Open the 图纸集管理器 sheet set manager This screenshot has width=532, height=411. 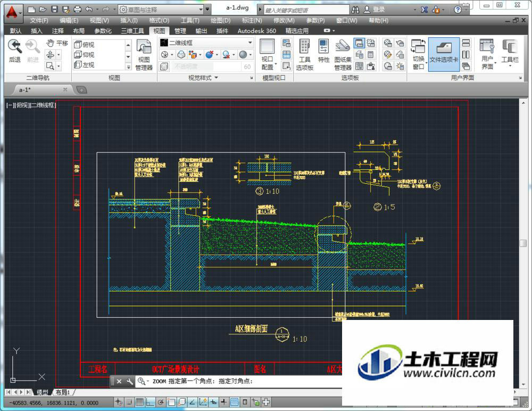[x=343, y=55]
